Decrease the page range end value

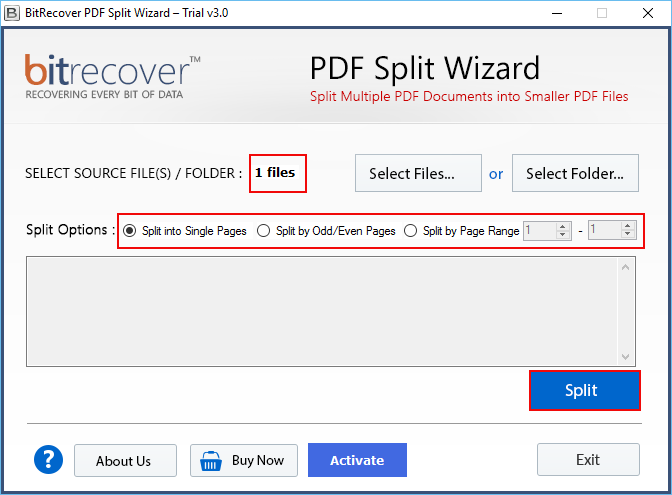click(627, 234)
